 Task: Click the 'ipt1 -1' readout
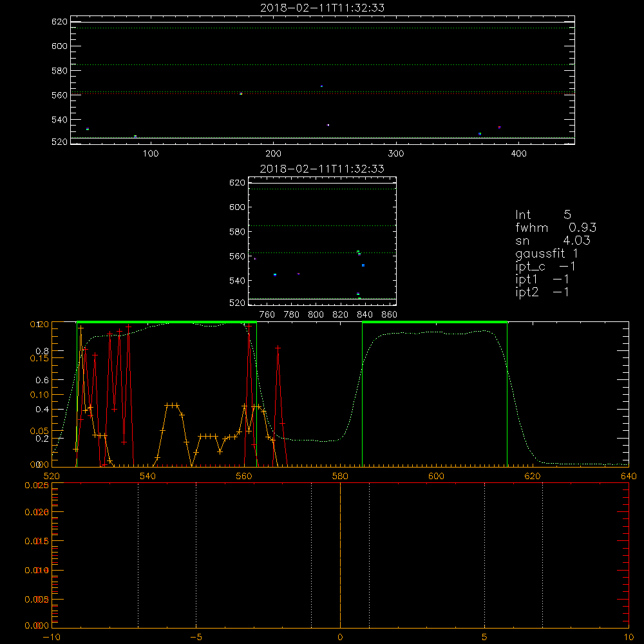pyautogui.click(x=542, y=279)
